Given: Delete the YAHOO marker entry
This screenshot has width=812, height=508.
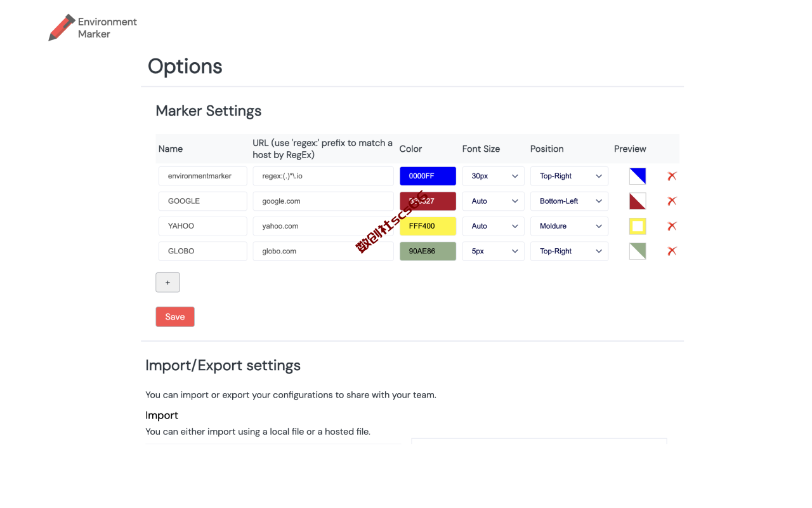Looking at the screenshot, I should pos(672,226).
